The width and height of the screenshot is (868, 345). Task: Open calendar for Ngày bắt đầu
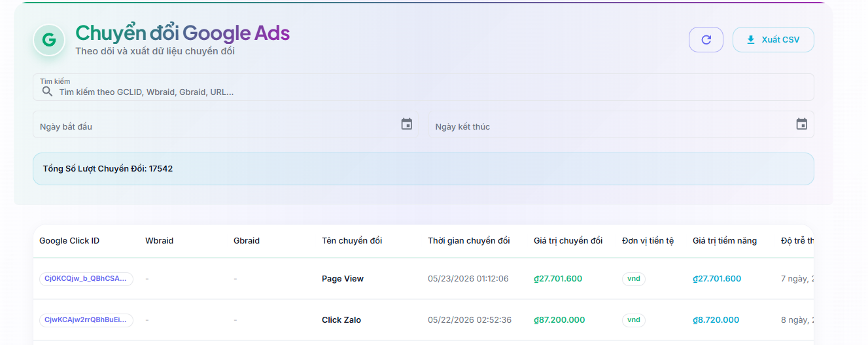pyautogui.click(x=407, y=124)
